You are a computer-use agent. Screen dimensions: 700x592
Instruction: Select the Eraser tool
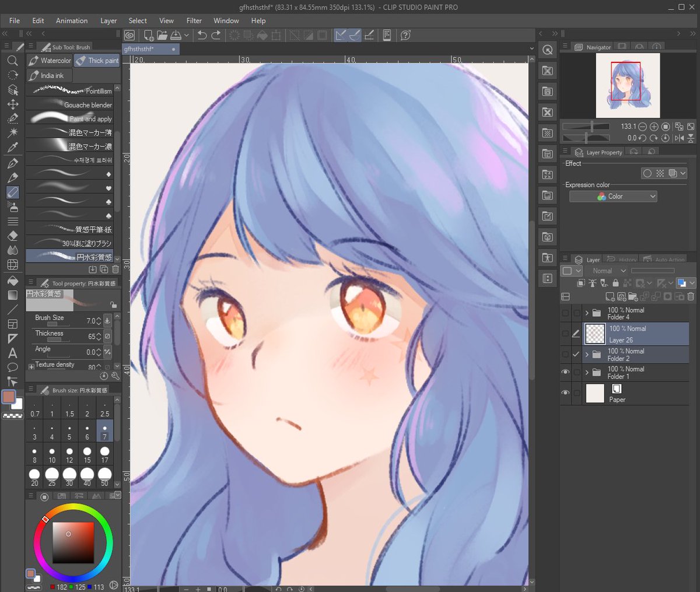point(12,236)
